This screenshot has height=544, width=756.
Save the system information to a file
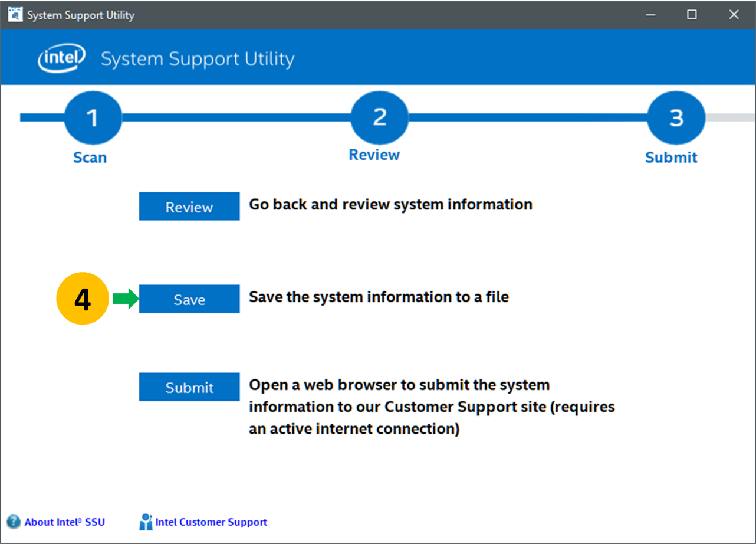pyautogui.click(x=189, y=299)
